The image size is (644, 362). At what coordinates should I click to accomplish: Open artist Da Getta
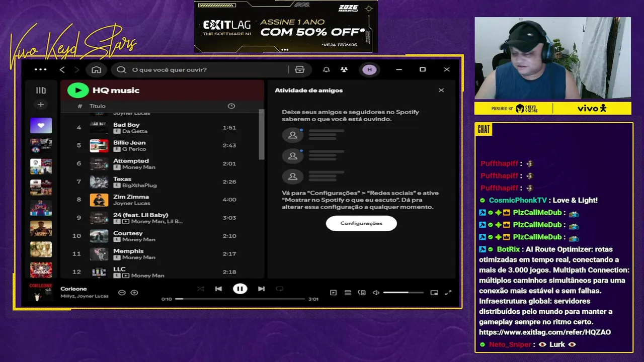(x=135, y=131)
